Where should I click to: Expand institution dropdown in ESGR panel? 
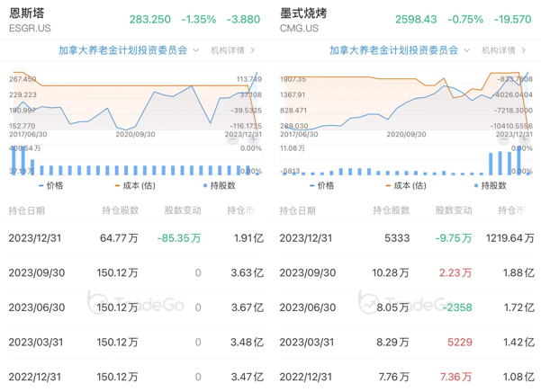195,50
